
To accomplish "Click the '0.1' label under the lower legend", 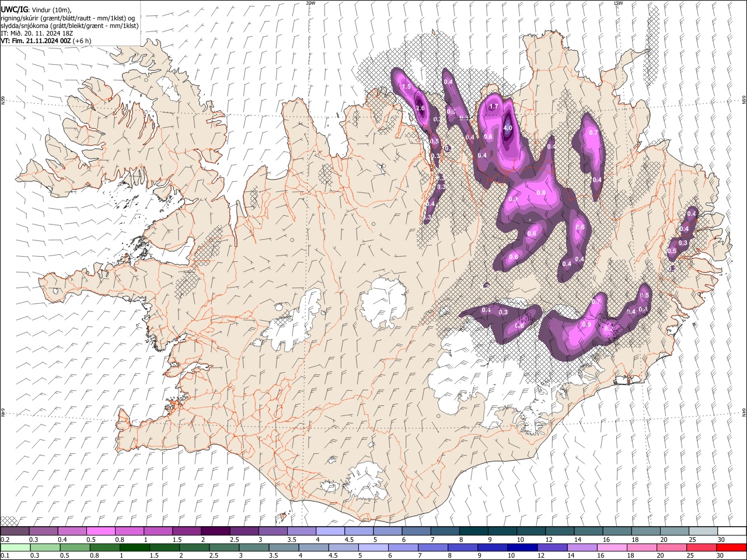I will point(5,556).
